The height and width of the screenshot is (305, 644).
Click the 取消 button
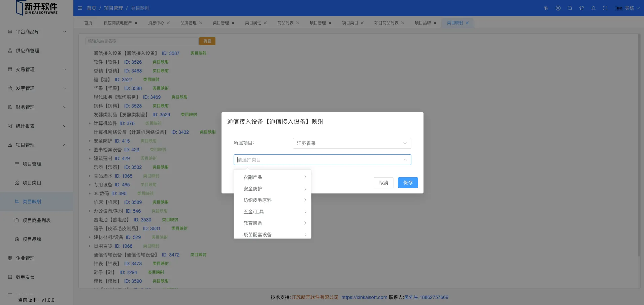tap(383, 183)
